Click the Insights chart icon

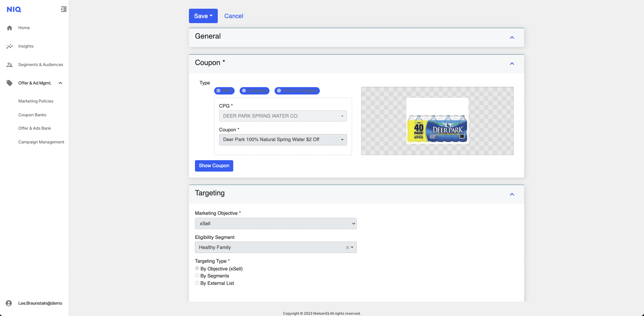point(10,46)
